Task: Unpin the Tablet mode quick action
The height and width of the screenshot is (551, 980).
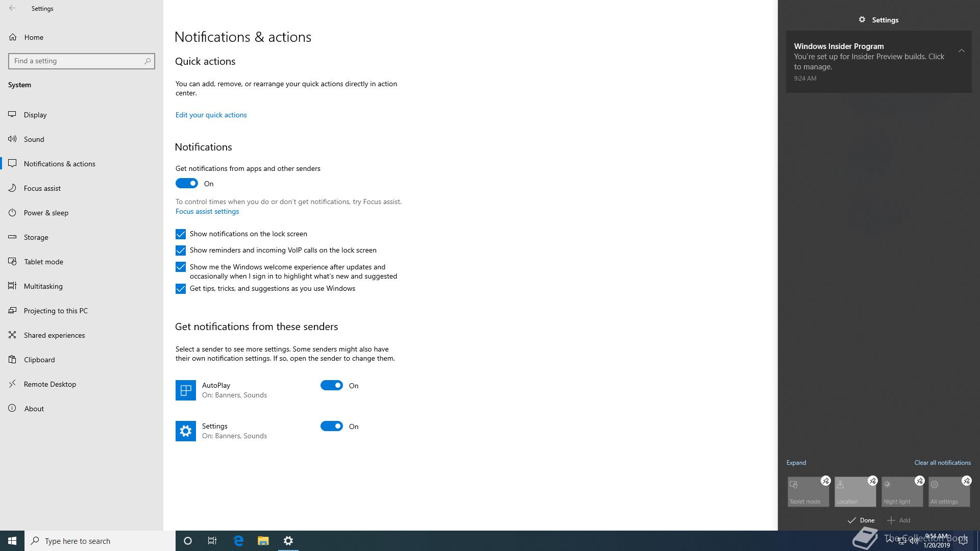Action: [x=825, y=481]
